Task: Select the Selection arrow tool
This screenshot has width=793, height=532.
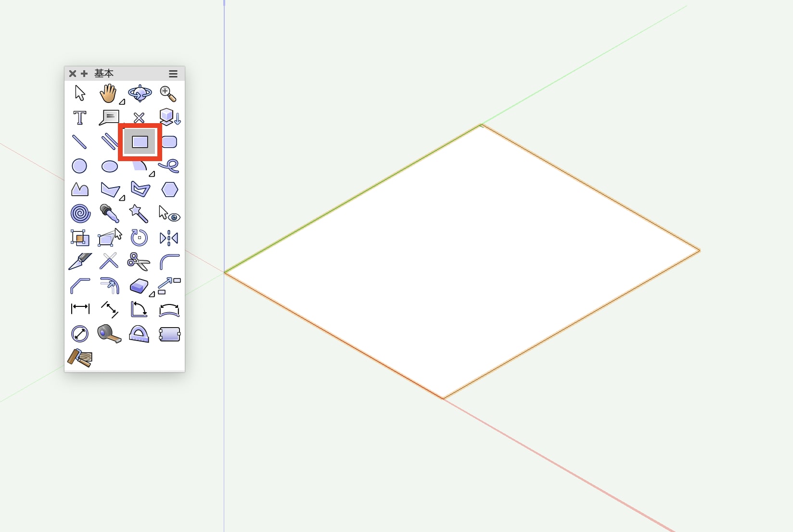Action: point(80,93)
